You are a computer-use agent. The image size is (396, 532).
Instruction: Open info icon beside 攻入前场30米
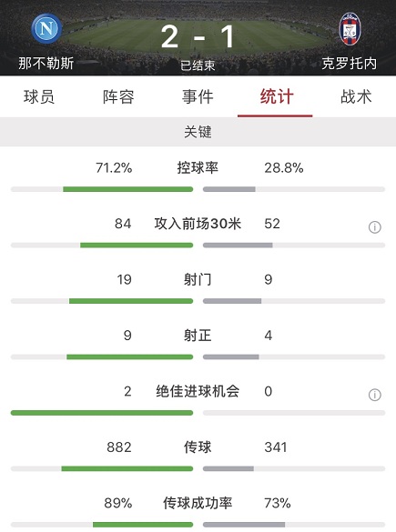pyautogui.click(x=374, y=227)
